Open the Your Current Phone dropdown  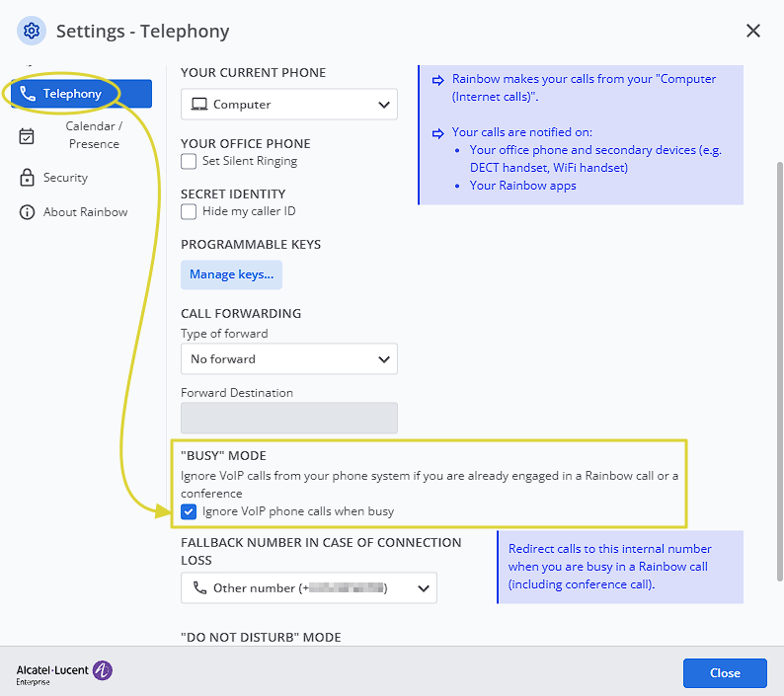tap(288, 105)
